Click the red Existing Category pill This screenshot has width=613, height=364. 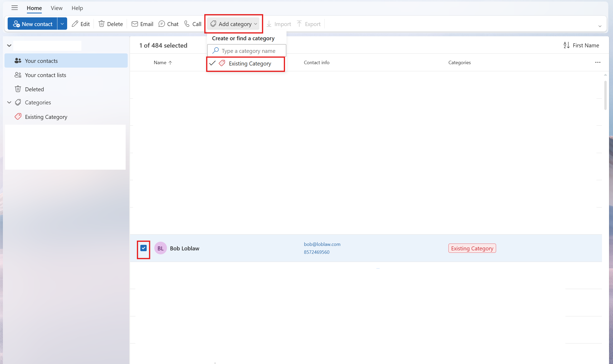tap(472, 248)
